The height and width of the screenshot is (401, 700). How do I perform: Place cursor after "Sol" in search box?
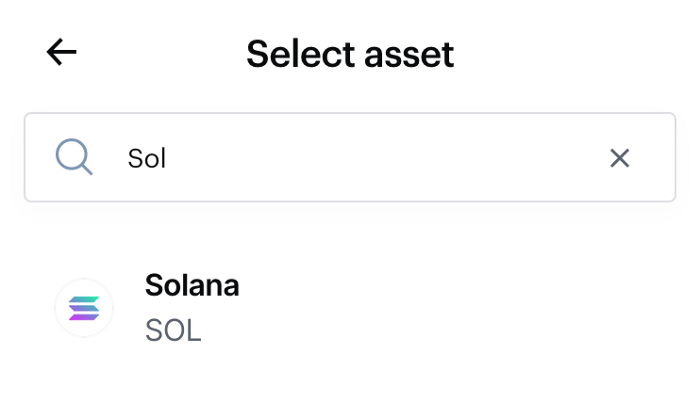point(168,158)
